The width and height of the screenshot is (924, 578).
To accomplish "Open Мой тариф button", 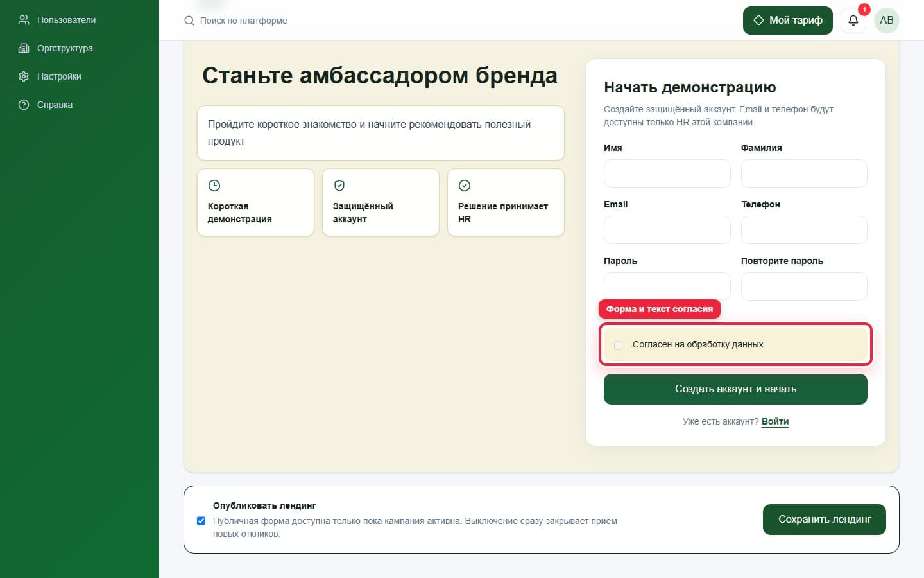I will [x=788, y=21].
